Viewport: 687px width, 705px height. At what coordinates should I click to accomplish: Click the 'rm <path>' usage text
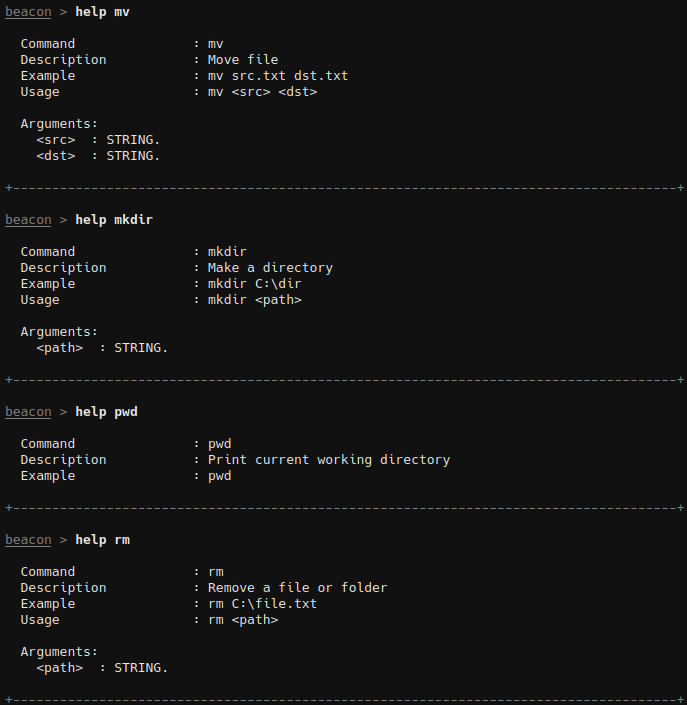[x=243, y=620]
